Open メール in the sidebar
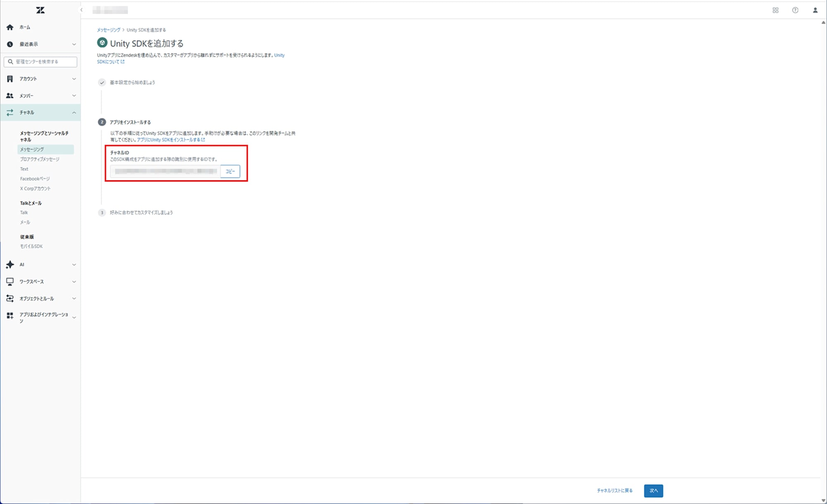The image size is (827, 504). [x=25, y=222]
